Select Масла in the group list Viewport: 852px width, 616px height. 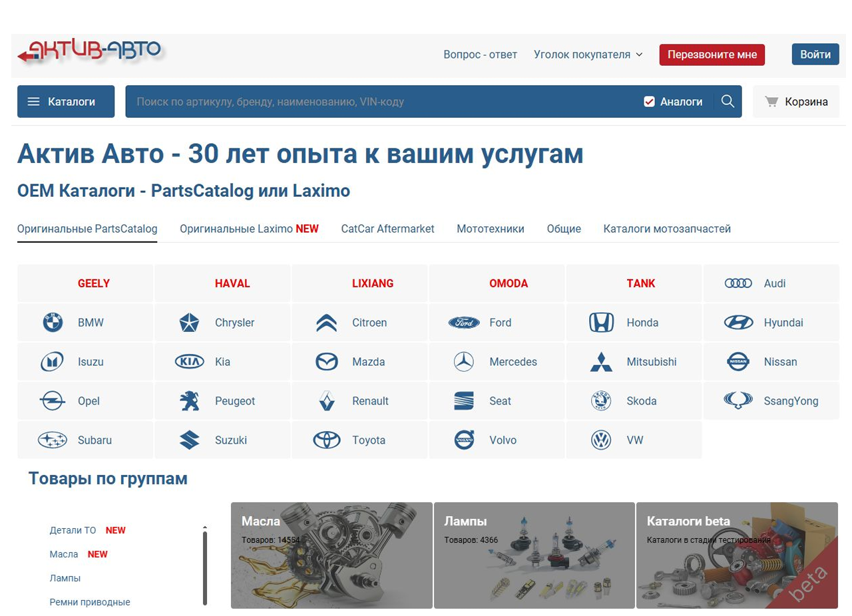pos(64,554)
